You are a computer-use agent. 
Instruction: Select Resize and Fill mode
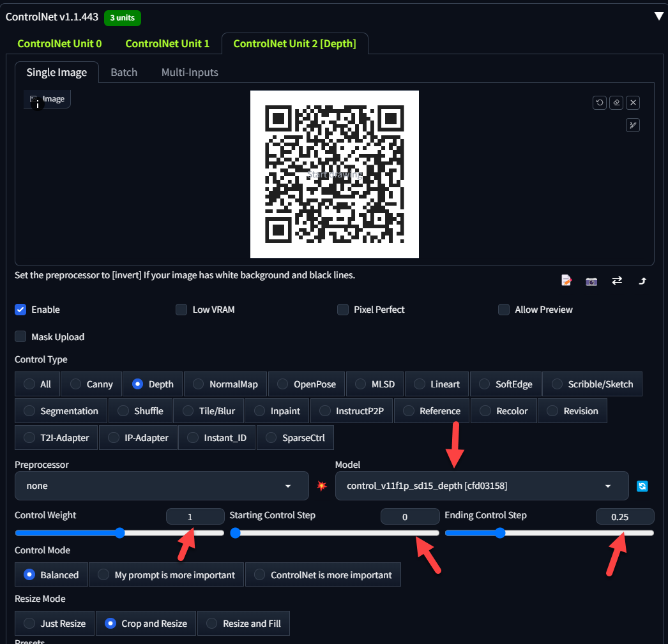(x=244, y=624)
